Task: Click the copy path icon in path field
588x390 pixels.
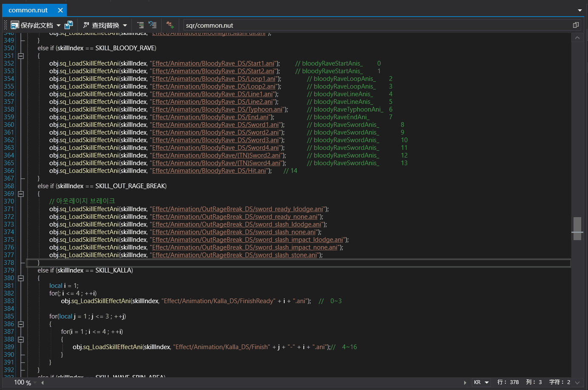Action: (576, 25)
